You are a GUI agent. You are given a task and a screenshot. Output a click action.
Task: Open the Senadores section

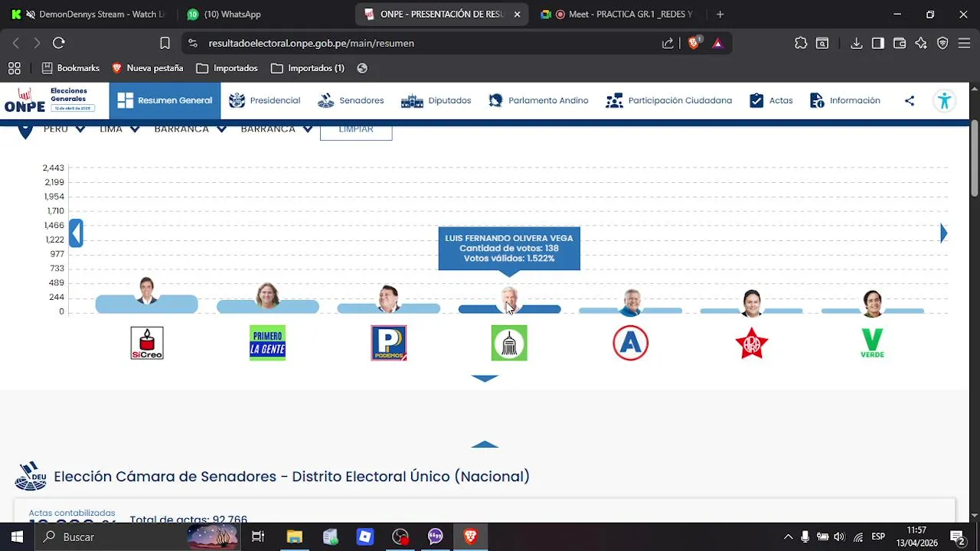click(351, 100)
